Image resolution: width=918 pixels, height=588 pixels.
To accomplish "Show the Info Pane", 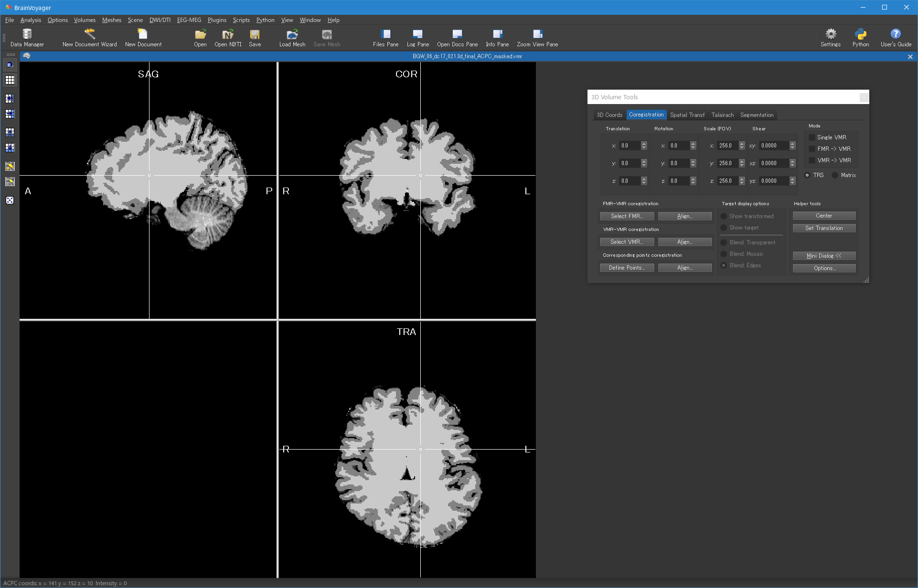I will [497, 37].
